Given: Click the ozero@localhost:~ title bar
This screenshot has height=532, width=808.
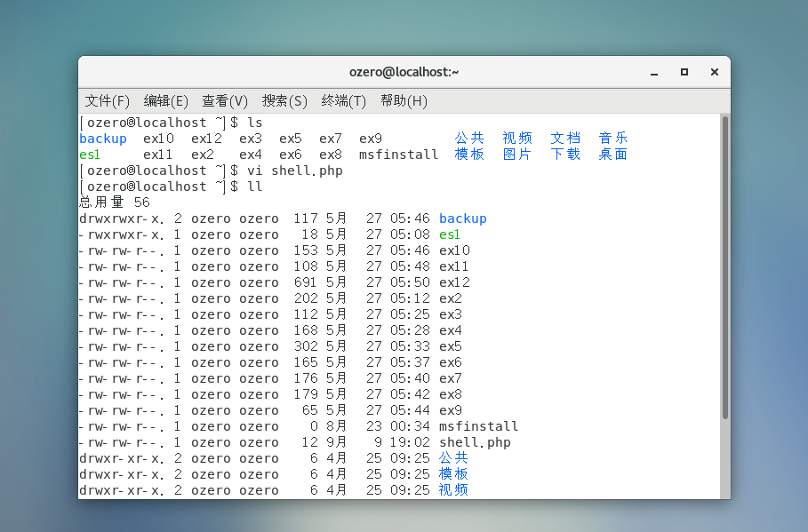Looking at the screenshot, I should (x=404, y=72).
